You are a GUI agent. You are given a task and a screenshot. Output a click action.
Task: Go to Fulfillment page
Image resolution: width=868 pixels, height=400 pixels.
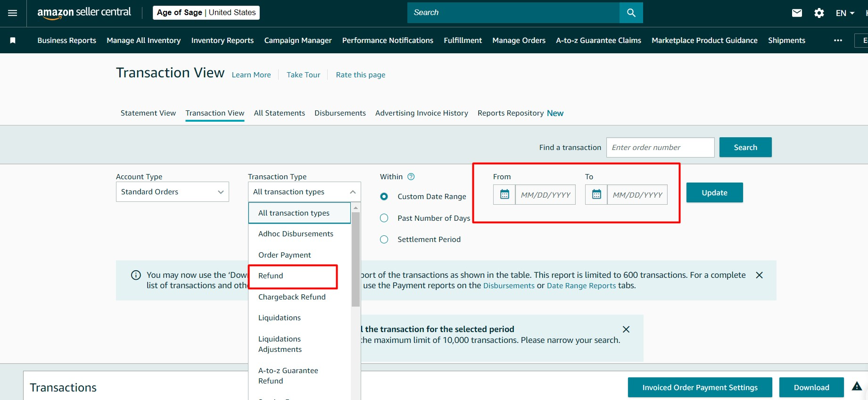[x=463, y=40]
